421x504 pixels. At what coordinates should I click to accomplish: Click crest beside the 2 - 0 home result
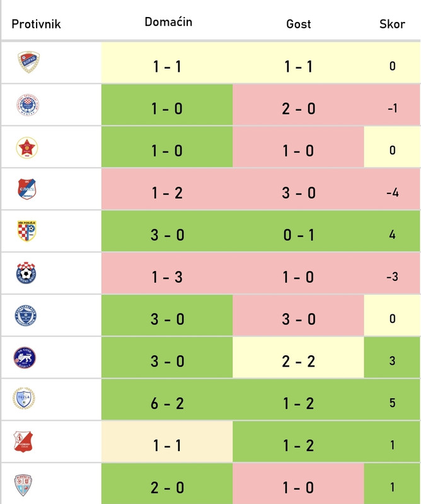pyautogui.click(x=23, y=484)
